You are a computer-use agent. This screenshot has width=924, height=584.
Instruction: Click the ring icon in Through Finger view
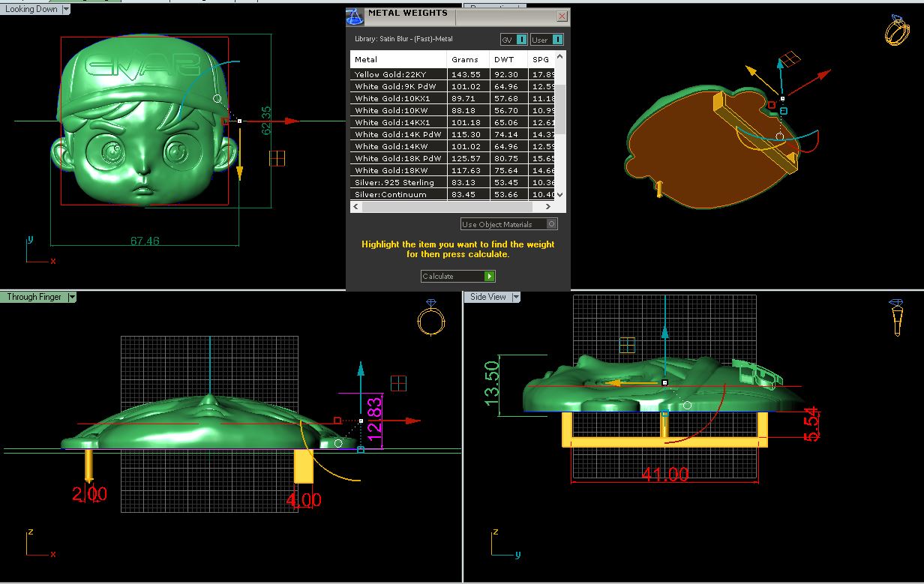pyautogui.click(x=430, y=319)
